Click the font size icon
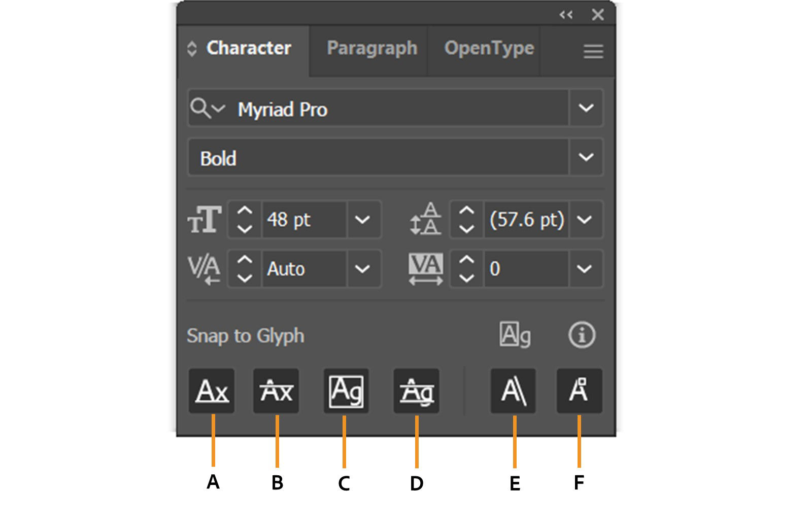 coord(205,219)
